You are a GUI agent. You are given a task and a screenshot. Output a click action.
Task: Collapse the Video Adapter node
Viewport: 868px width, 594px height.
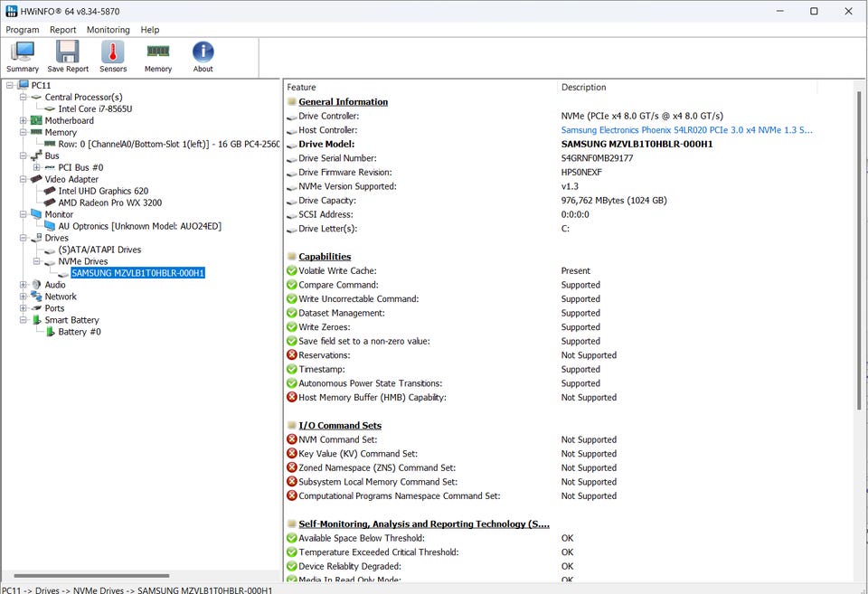click(24, 179)
